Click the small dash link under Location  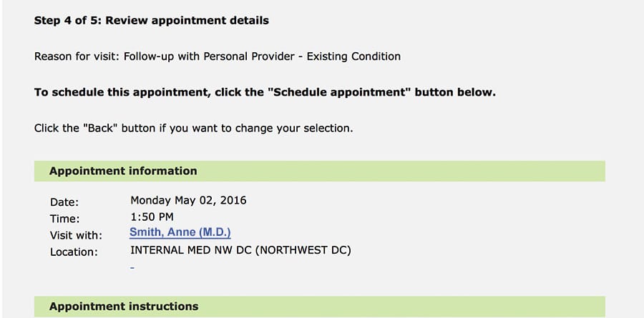point(132,269)
